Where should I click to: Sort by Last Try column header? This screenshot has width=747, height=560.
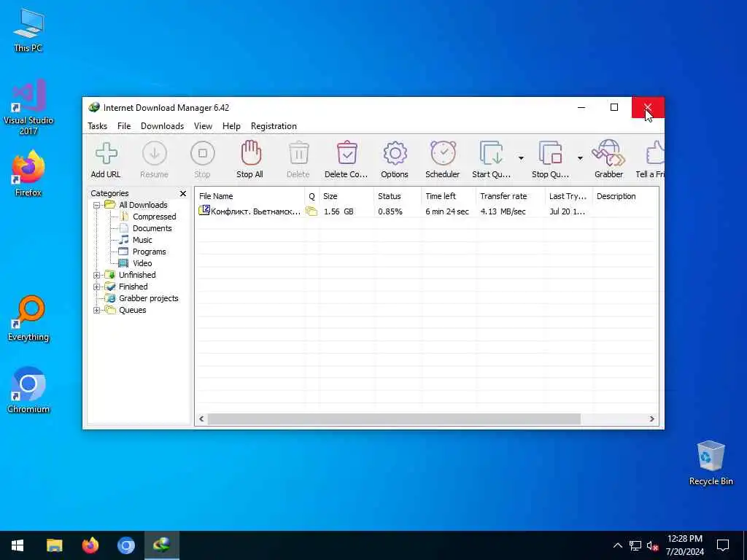pos(569,196)
